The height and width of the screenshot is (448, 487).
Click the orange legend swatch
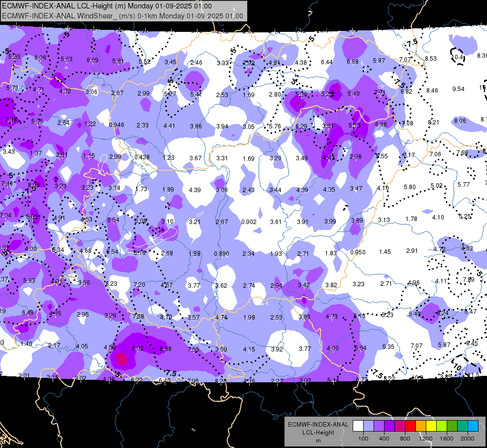[x=421, y=426]
